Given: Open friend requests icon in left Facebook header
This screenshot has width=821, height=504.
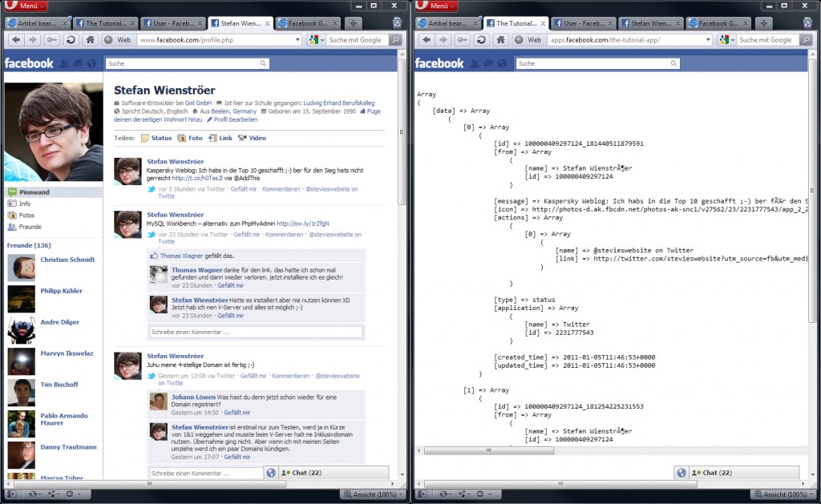Looking at the screenshot, I should [64, 63].
